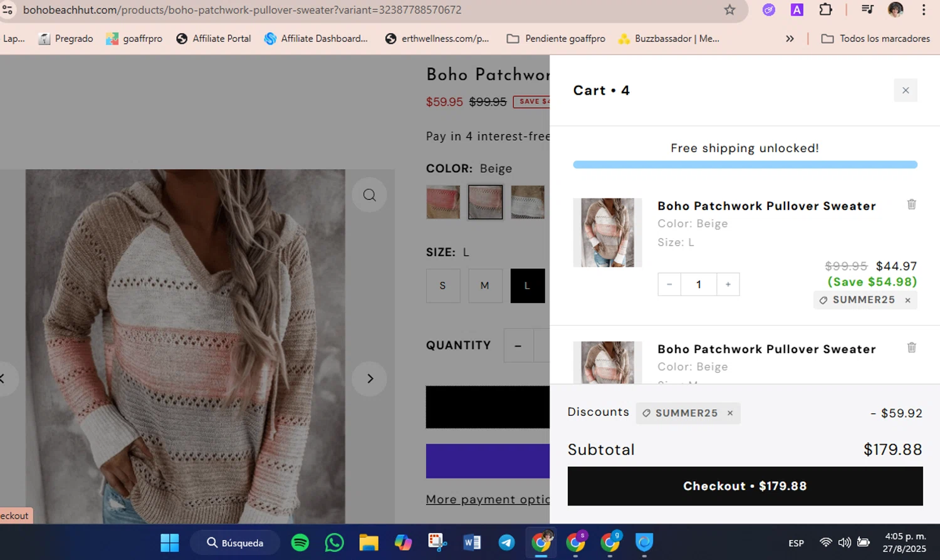Image resolution: width=940 pixels, height=560 pixels.
Task: Open the Buzzbassador bookmark
Action: pos(669,39)
